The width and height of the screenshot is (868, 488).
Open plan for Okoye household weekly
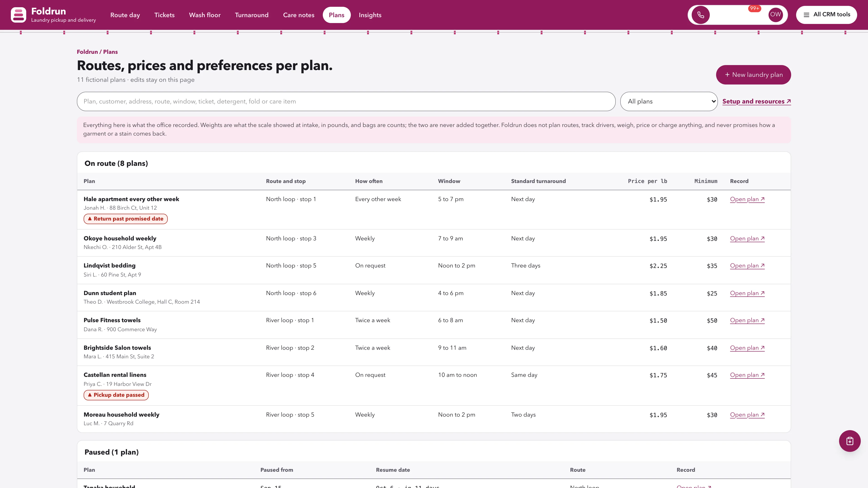[x=747, y=238]
